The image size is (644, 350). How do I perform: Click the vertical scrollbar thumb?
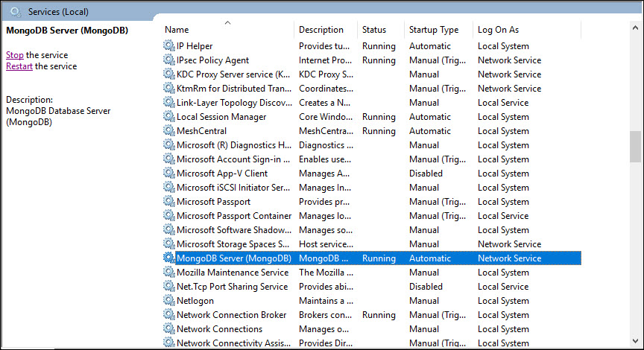[635, 147]
